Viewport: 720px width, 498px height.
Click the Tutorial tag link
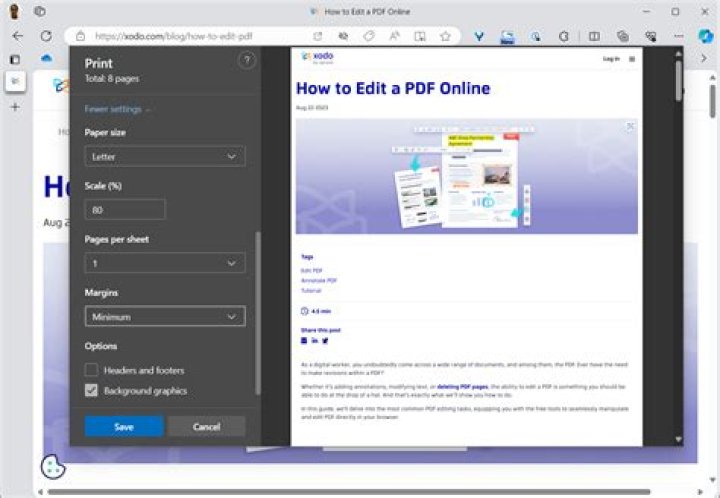(311, 291)
